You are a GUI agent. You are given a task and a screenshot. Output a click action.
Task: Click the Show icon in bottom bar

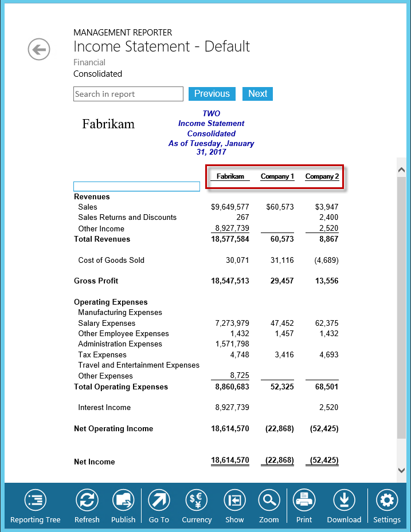tap(234, 506)
